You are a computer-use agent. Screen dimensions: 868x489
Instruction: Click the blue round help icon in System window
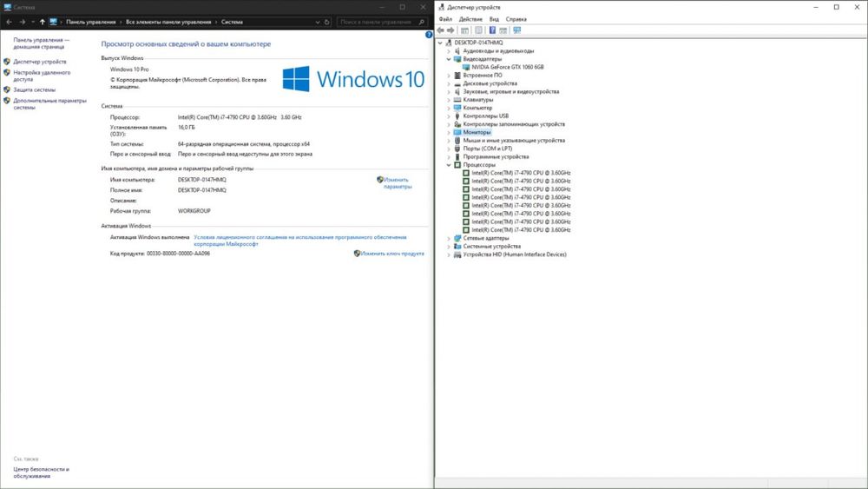click(x=429, y=35)
